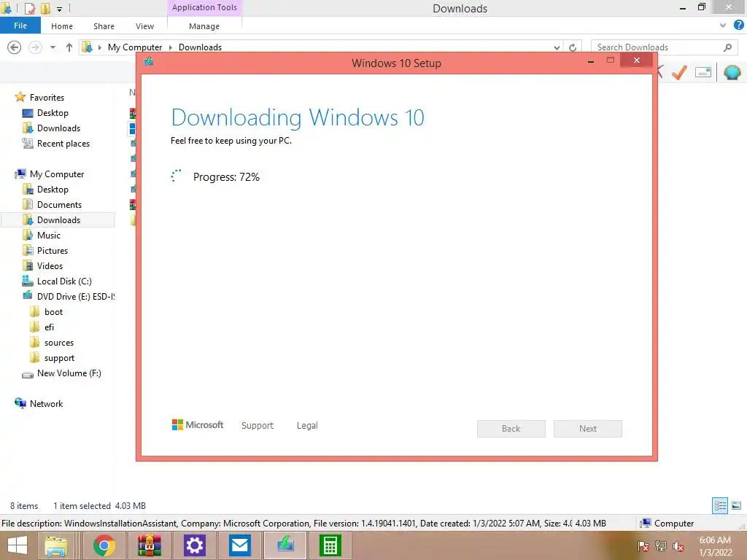Switch to the Home ribbon tab
This screenshot has height=560, width=747.
(62, 26)
